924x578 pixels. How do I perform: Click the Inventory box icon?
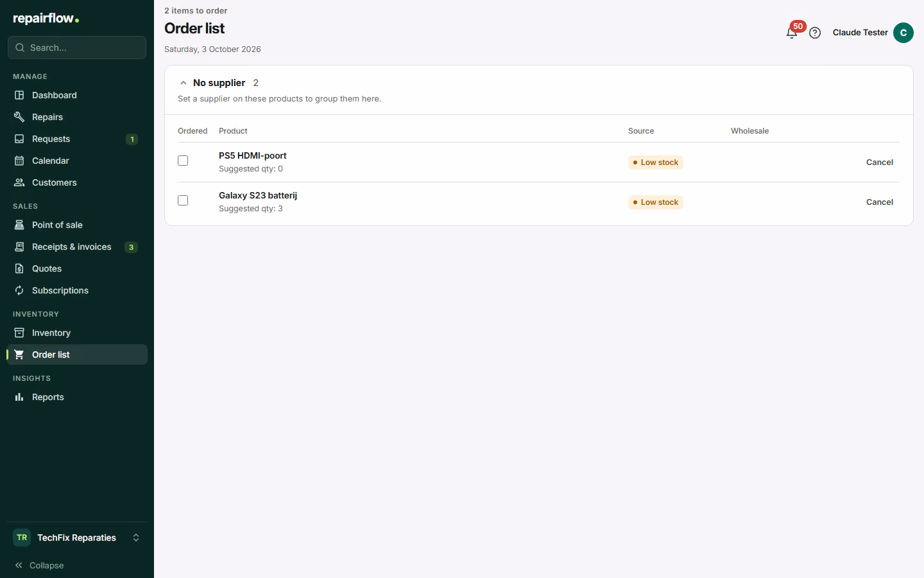(x=19, y=333)
